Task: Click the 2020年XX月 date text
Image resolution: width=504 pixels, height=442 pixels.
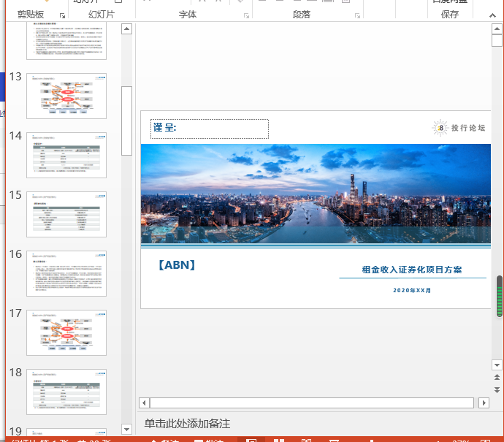Action: 412,290
